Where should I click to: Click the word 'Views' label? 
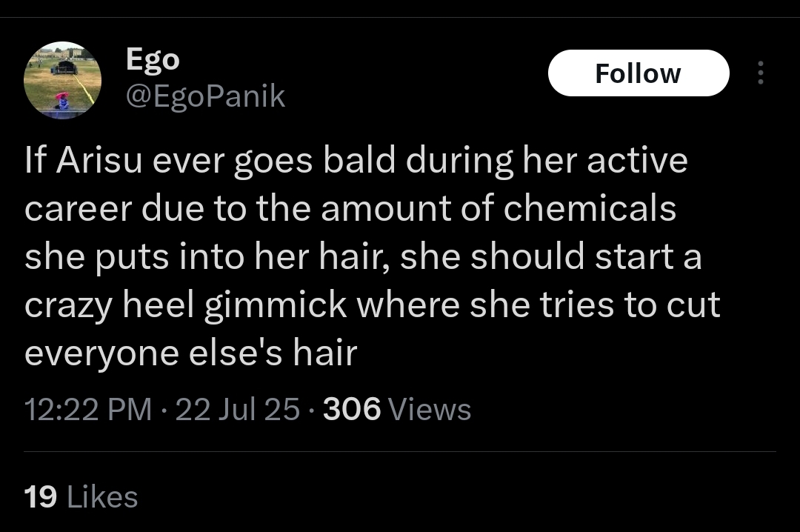430,409
